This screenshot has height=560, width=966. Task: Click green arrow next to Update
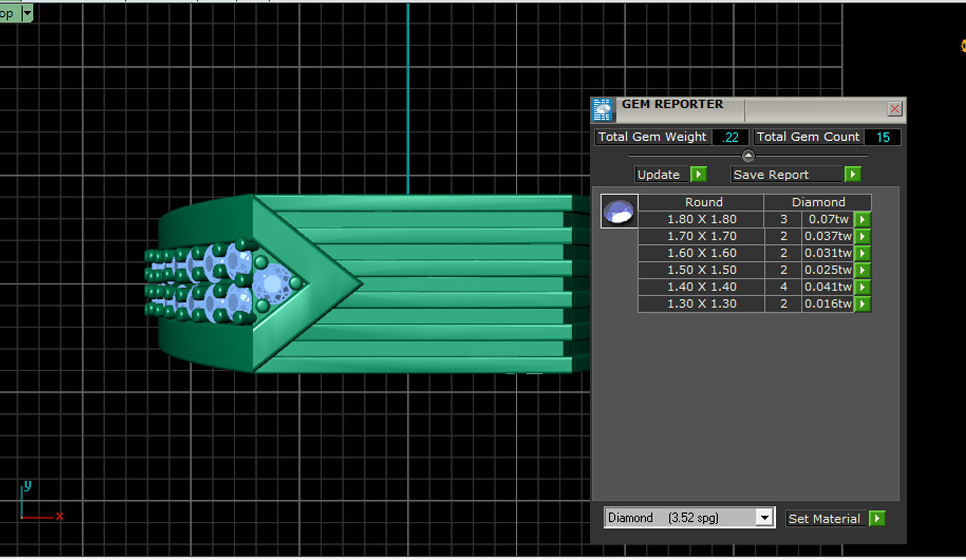point(698,174)
